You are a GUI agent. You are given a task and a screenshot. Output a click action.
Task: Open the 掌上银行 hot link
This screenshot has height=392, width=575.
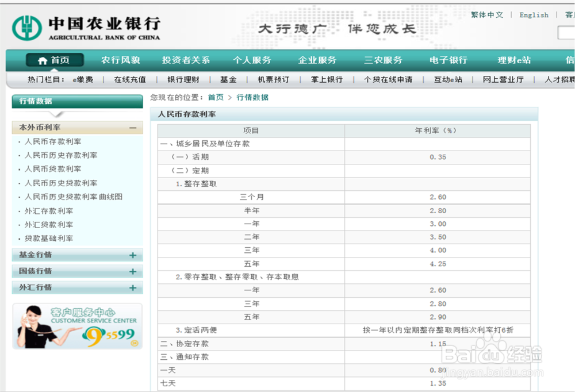pos(327,79)
